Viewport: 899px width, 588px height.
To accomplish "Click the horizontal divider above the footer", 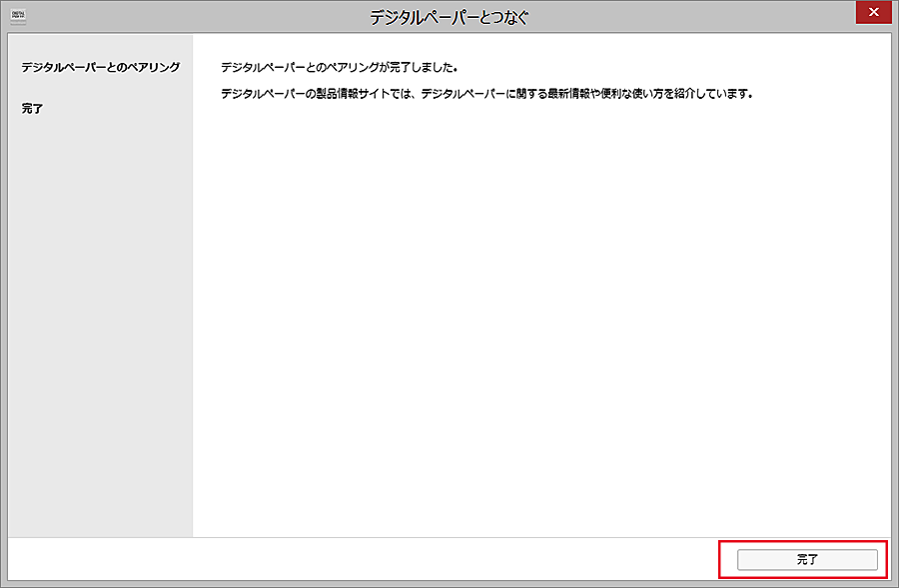I will [x=449, y=537].
